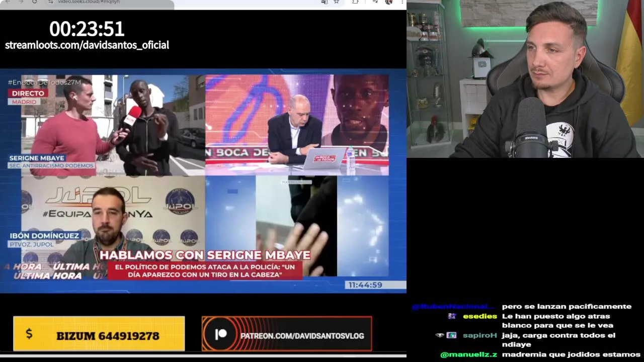Screen dimensions: 644x362
Task: Click chat message 'pero se lanzan pacificamente'
Action: click(x=567, y=307)
